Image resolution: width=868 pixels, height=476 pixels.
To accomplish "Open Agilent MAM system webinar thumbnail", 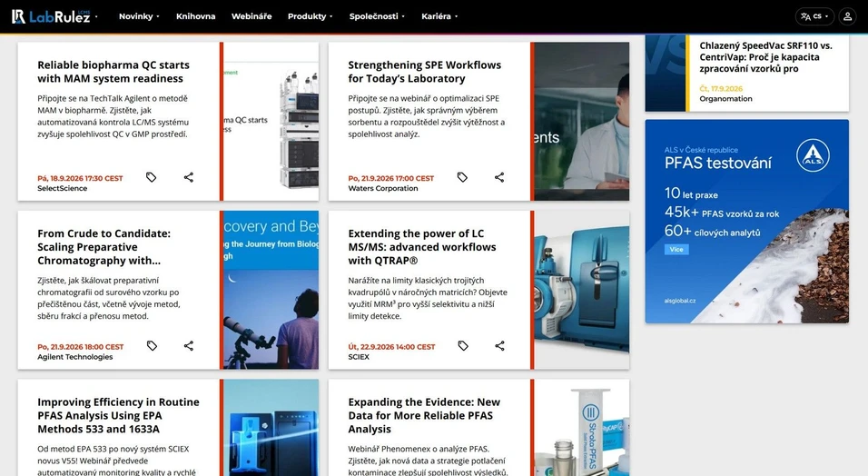I will pos(271,122).
